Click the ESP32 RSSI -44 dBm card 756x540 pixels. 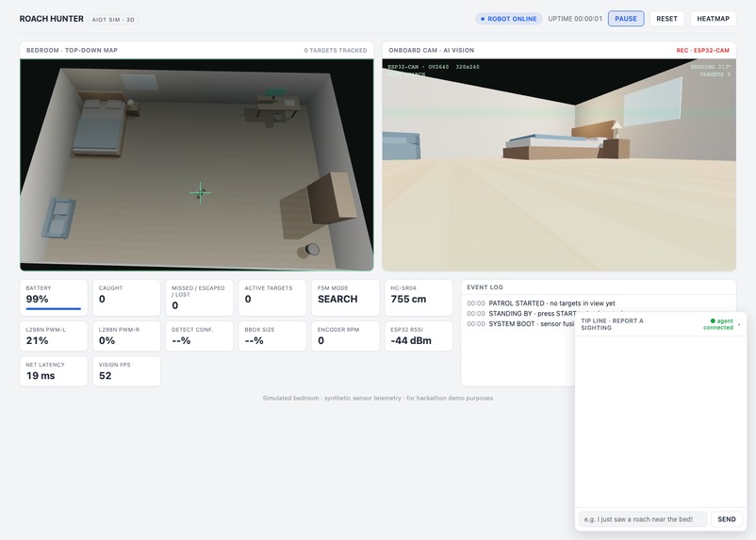419,336
